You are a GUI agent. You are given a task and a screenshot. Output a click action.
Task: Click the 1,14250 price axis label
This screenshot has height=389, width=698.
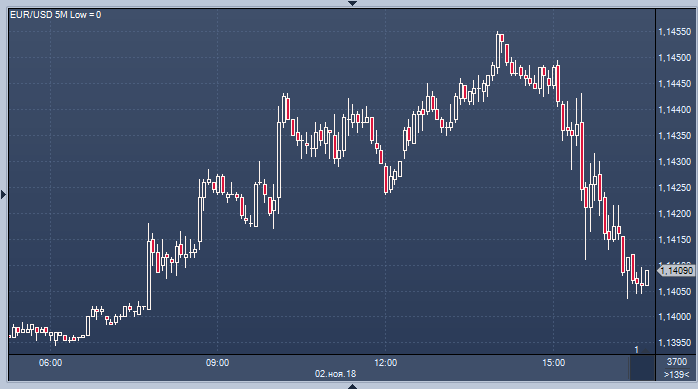(x=675, y=188)
